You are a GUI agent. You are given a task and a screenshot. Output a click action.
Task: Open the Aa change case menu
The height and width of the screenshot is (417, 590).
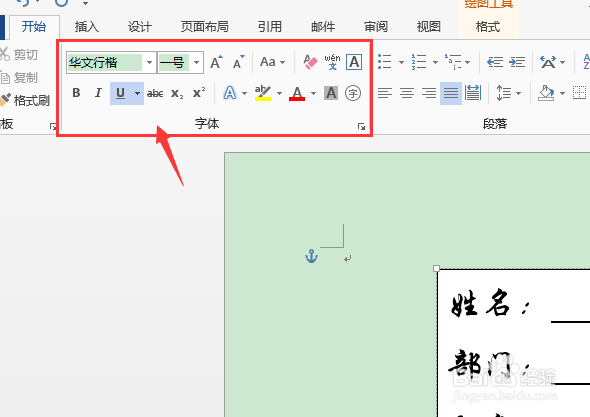[272, 62]
